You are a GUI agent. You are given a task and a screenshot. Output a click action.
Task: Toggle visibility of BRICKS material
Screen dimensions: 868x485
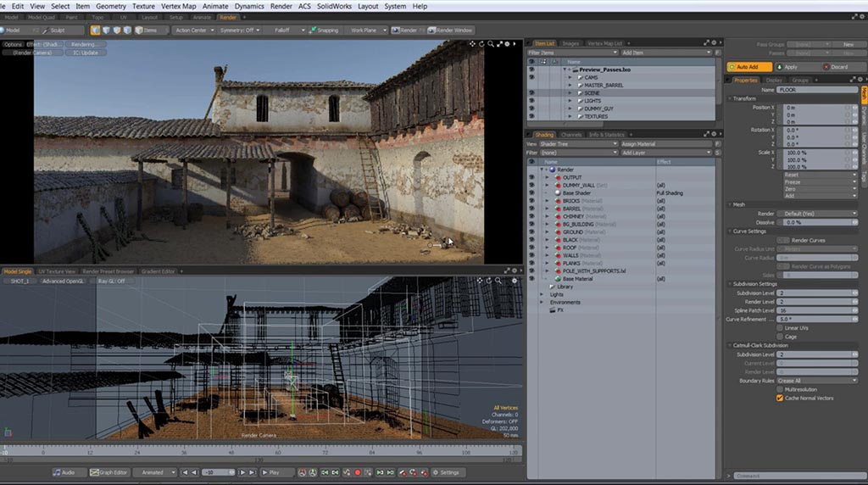pyautogui.click(x=531, y=201)
